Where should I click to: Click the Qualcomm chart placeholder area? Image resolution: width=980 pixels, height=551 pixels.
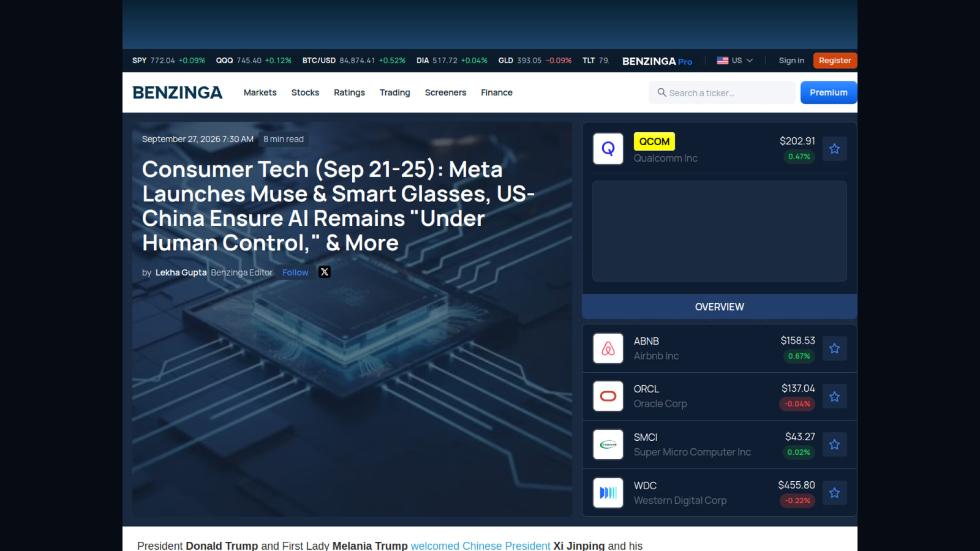(x=720, y=231)
